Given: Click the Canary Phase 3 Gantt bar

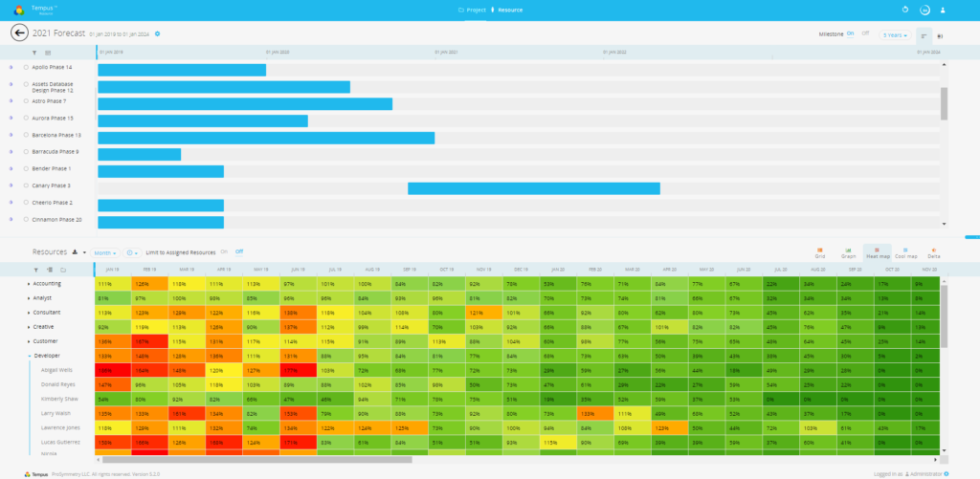Looking at the screenshot, I should click(534, 188).
